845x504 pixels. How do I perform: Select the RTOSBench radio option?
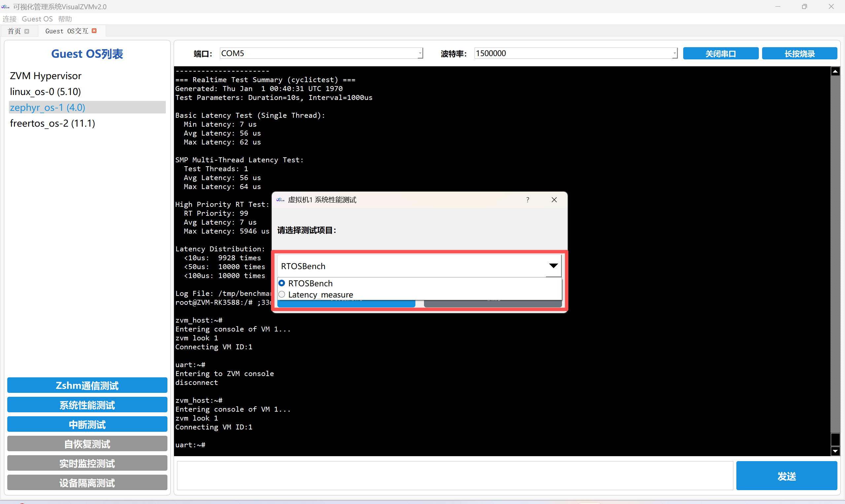[282, 283]
